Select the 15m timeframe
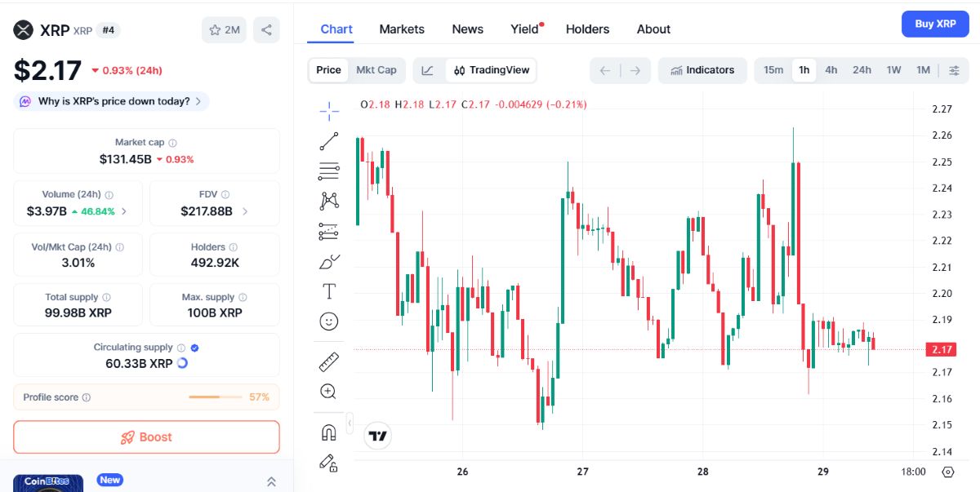Screen dimensions: 980x492 (773, 70)
